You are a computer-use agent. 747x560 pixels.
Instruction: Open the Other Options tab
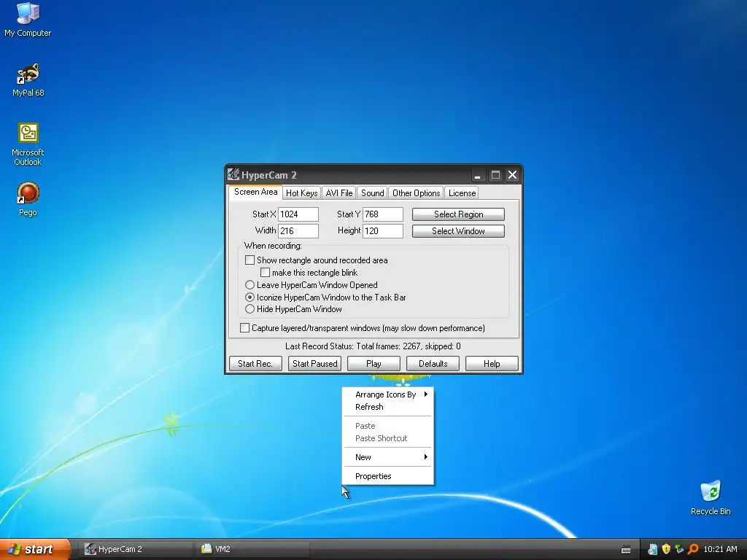[416, 192]
